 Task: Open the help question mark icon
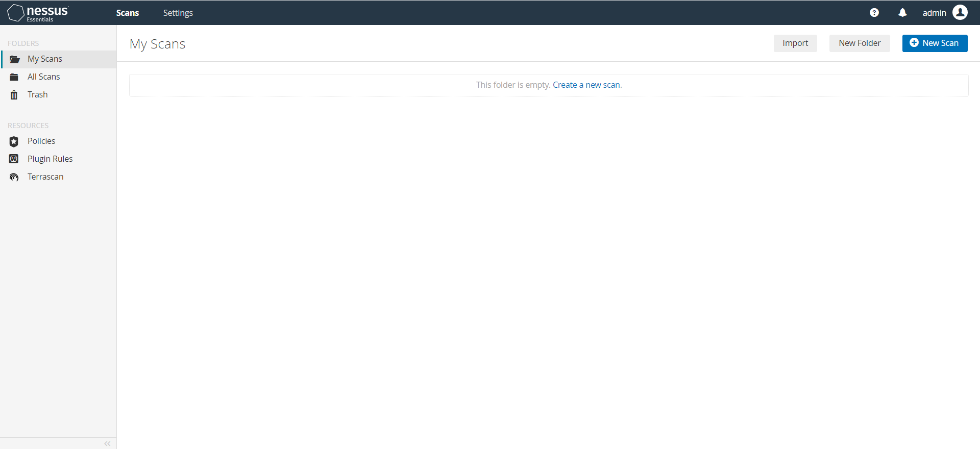874,13
